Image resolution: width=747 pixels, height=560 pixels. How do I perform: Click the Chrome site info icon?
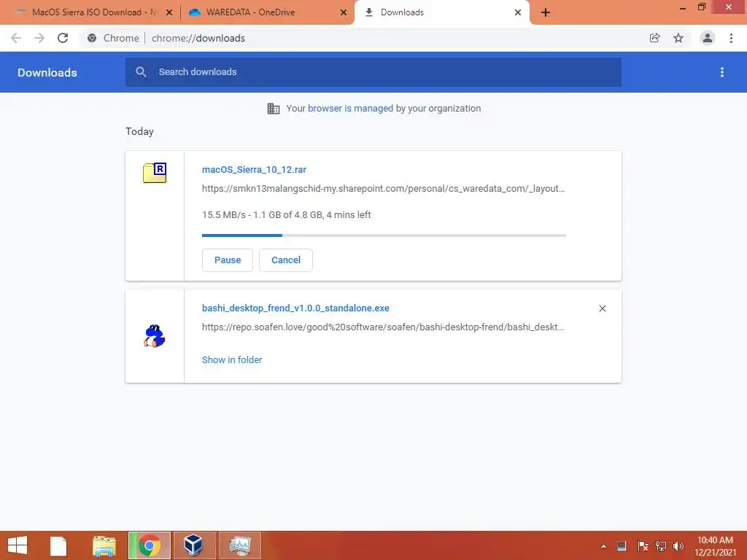pyautogui.click(x=92, y=38)
